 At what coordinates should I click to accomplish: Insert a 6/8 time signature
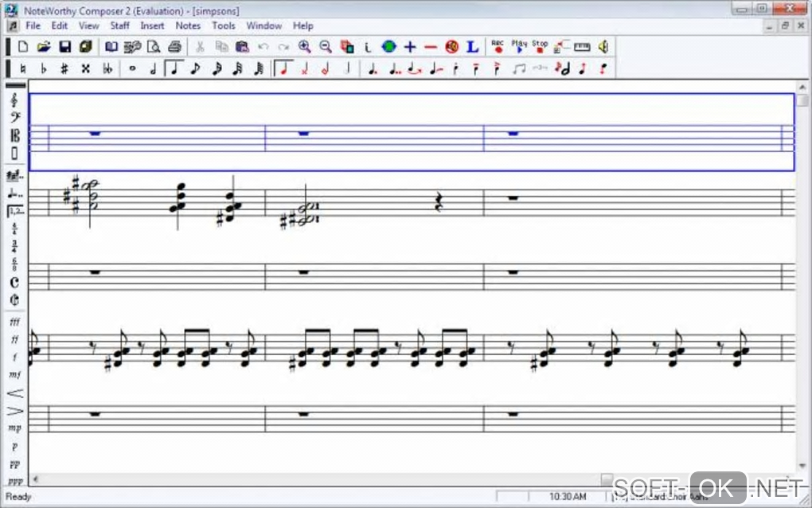tap(14, 264)
